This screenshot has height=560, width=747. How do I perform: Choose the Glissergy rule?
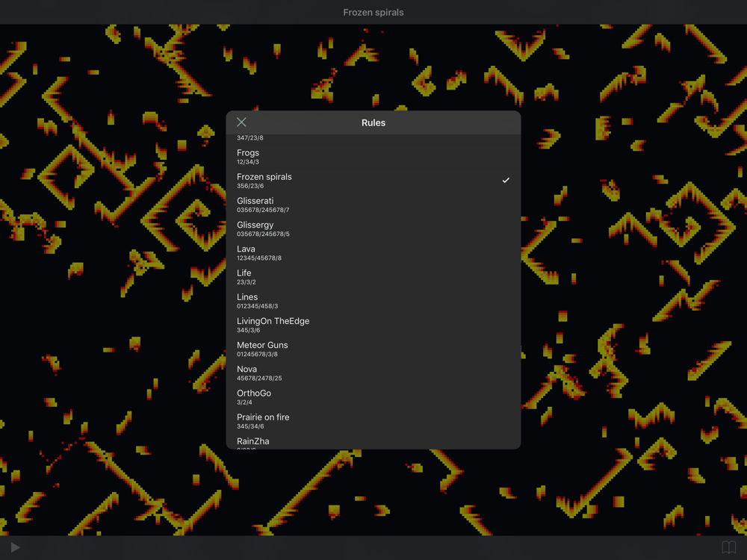[373, 228]
